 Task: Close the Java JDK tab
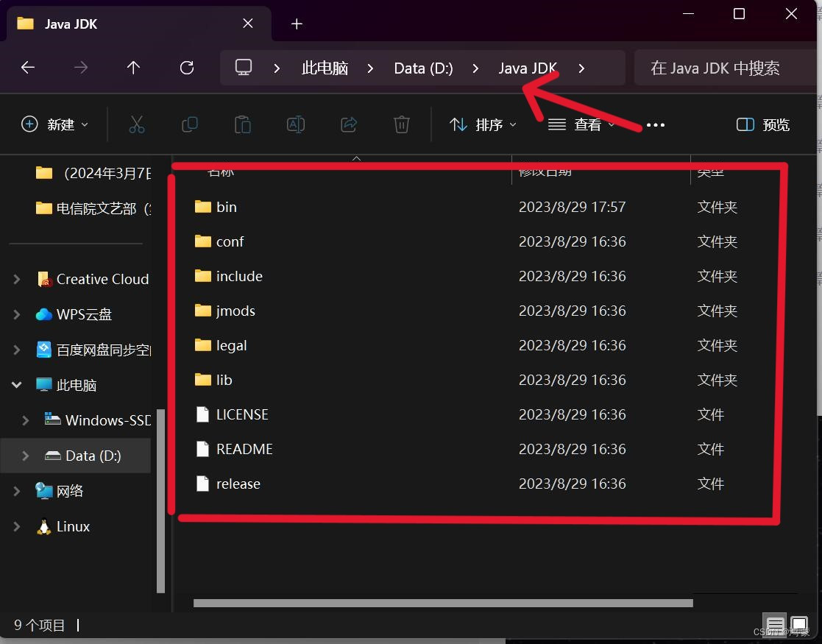[248, 24]
